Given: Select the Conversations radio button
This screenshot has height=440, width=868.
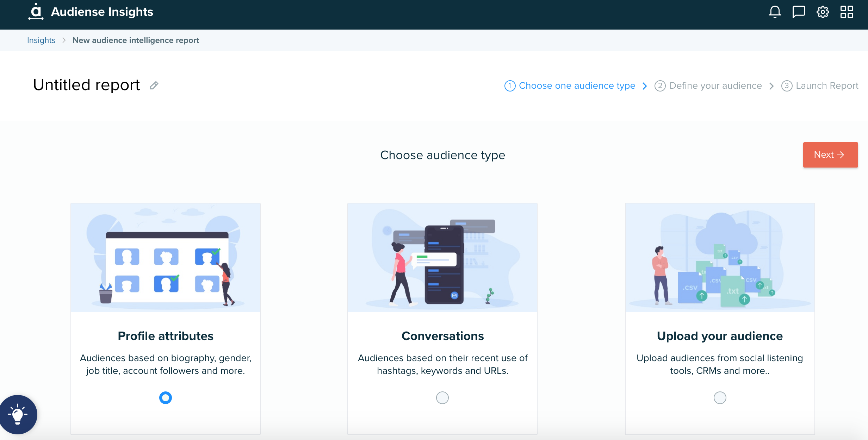Looking at the screenshot, I should coord(442,398).
